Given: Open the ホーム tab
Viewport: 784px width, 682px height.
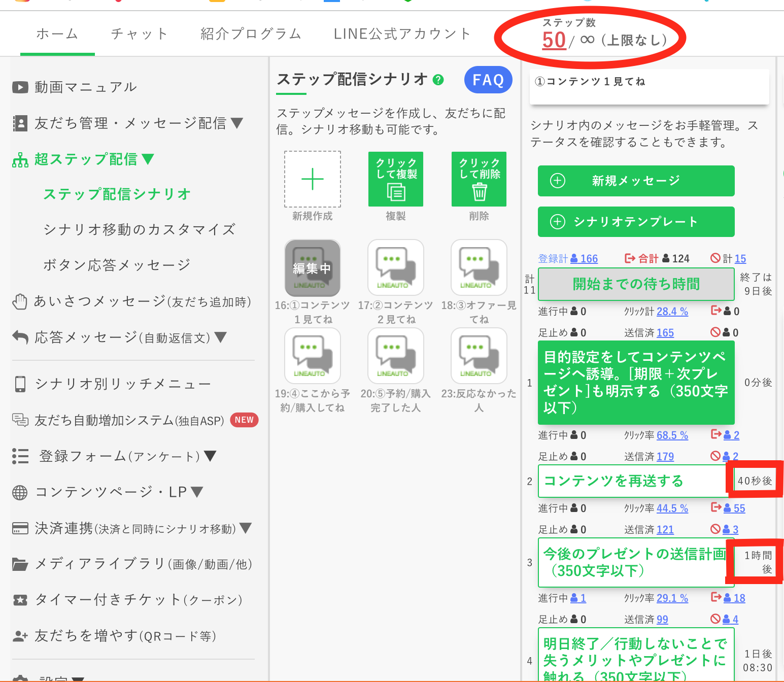Looking at the screenshot, I should pyautogui.click(x=57, y=34).
